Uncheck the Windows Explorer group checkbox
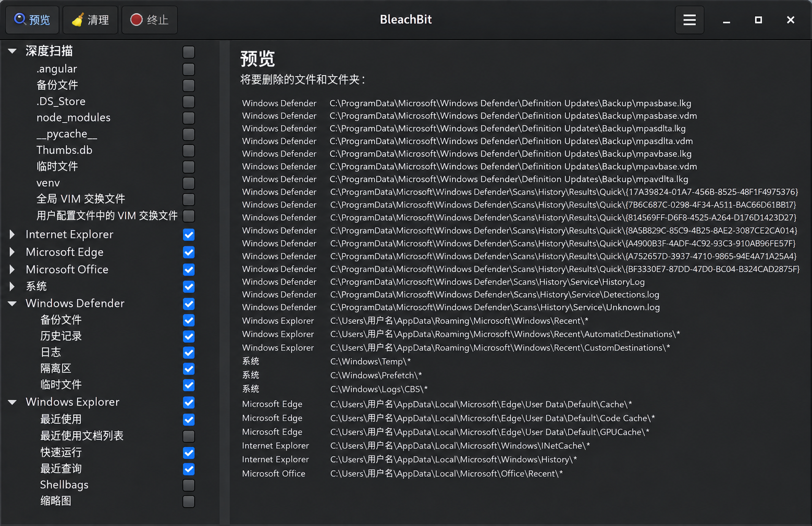 (189, 403)
